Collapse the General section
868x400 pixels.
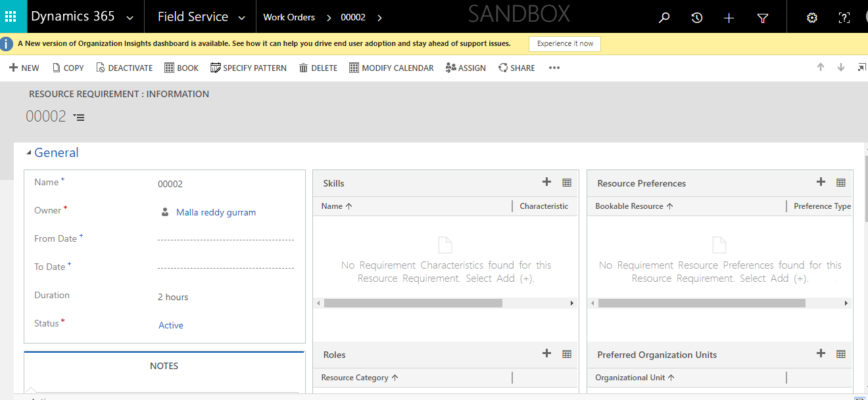coord(28,153)
